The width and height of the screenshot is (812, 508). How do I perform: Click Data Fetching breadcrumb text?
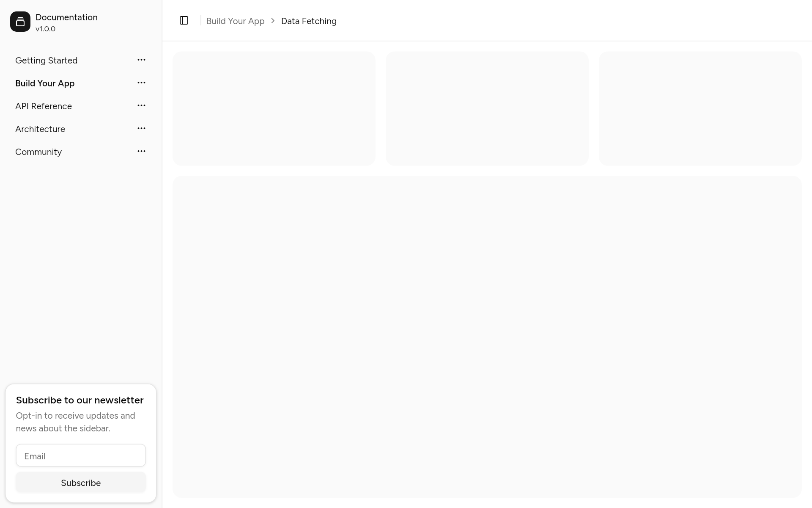coord(309,21)
